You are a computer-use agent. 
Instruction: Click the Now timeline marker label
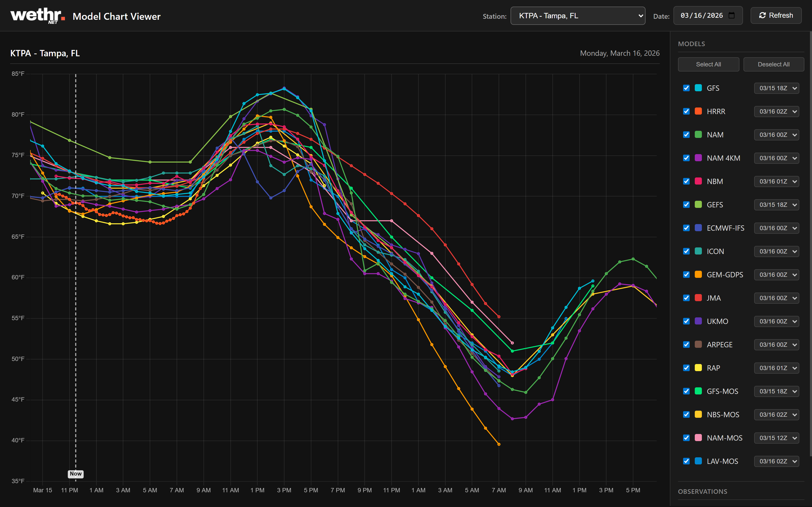76,474
